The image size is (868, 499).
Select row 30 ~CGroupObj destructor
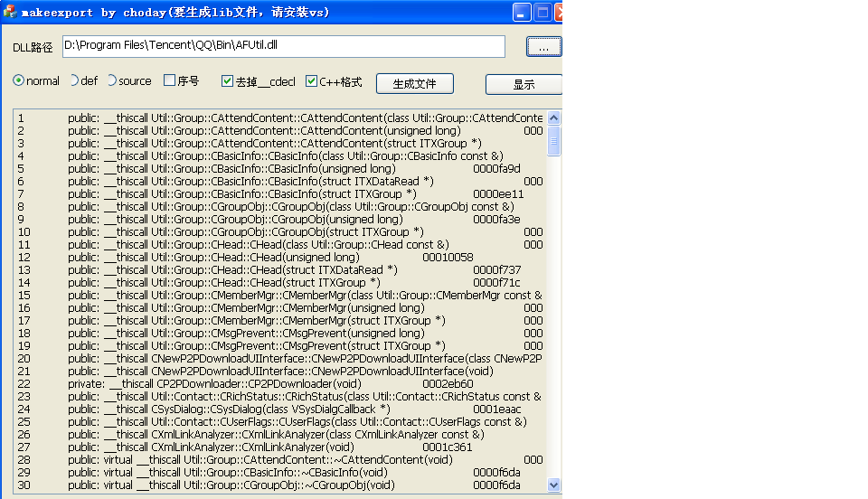(279, 485)
